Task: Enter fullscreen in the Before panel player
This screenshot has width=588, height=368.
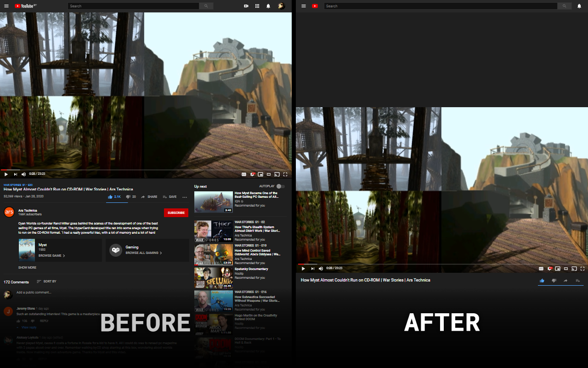Action: (285, 174)
